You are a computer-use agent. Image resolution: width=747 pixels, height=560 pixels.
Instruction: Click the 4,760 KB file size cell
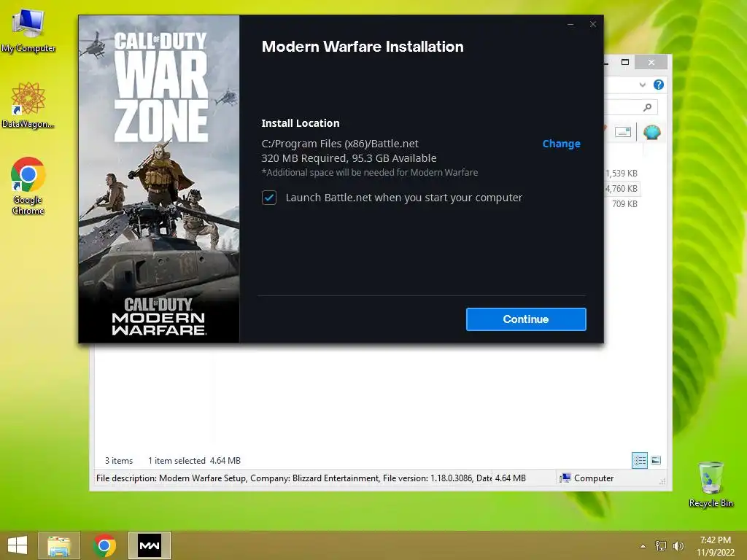click(x=622, y=189)
